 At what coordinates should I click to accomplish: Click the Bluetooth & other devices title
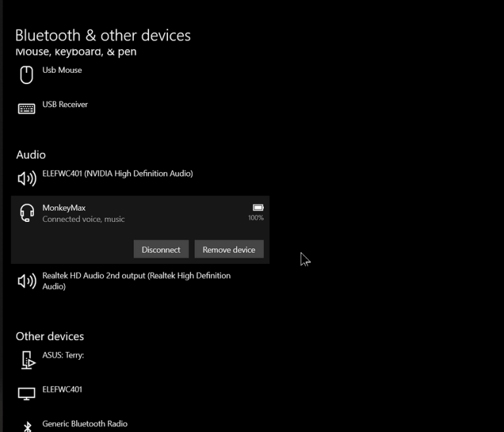[103, 35]
